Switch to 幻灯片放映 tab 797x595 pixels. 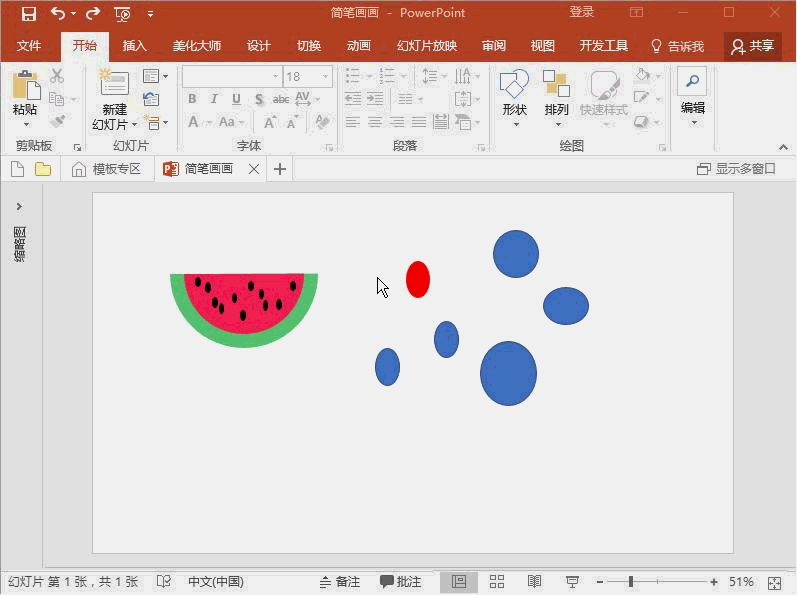coord(427,46)
